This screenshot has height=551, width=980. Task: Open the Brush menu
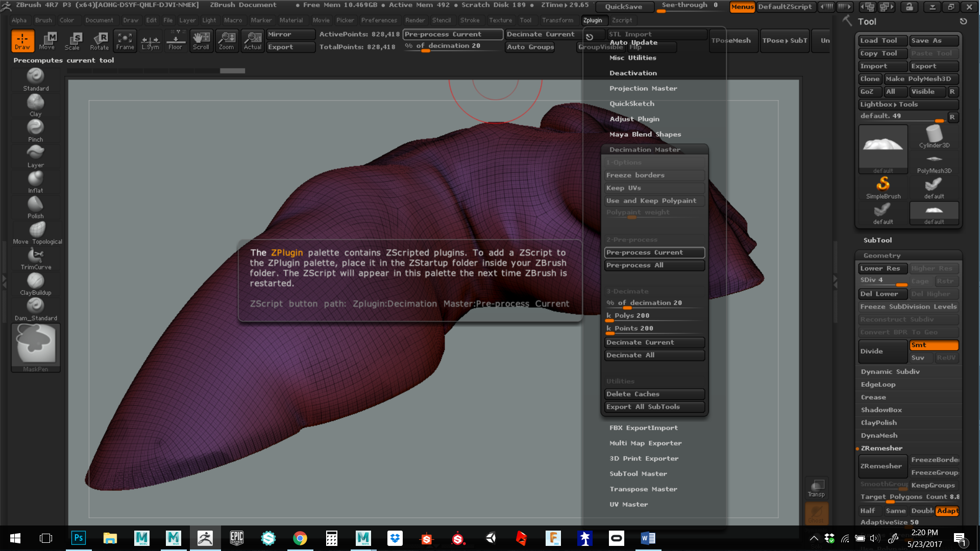(43, 20)
